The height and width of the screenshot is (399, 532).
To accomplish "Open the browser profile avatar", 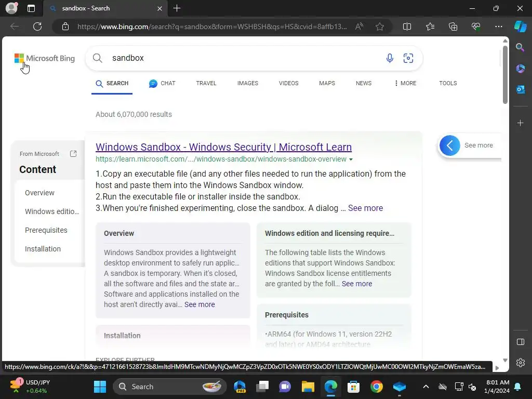I will [11, 8].
